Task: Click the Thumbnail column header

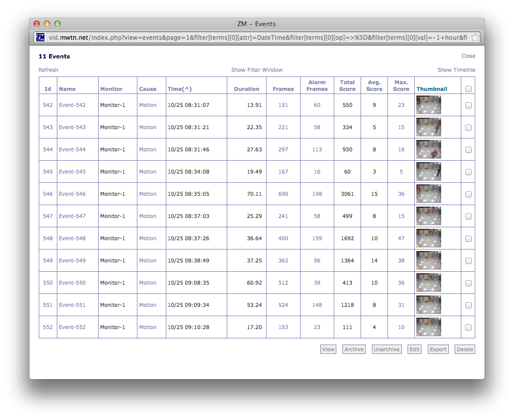Action: pyautogui.click(x=432, y=89)
